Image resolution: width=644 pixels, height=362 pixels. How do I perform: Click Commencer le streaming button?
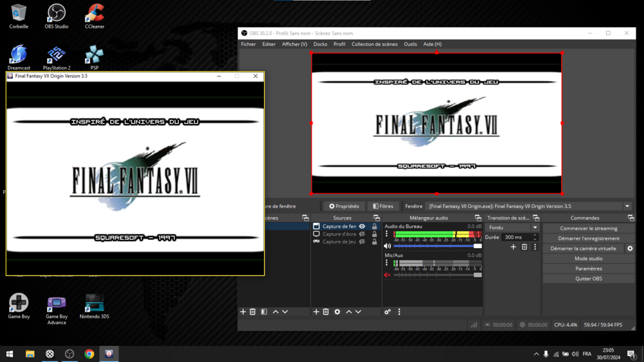[588, 228]
